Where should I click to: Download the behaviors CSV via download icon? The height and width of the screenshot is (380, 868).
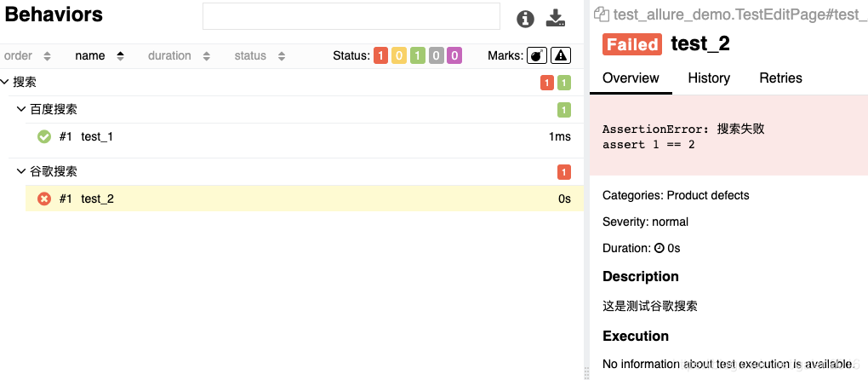(x=555, y=18)
